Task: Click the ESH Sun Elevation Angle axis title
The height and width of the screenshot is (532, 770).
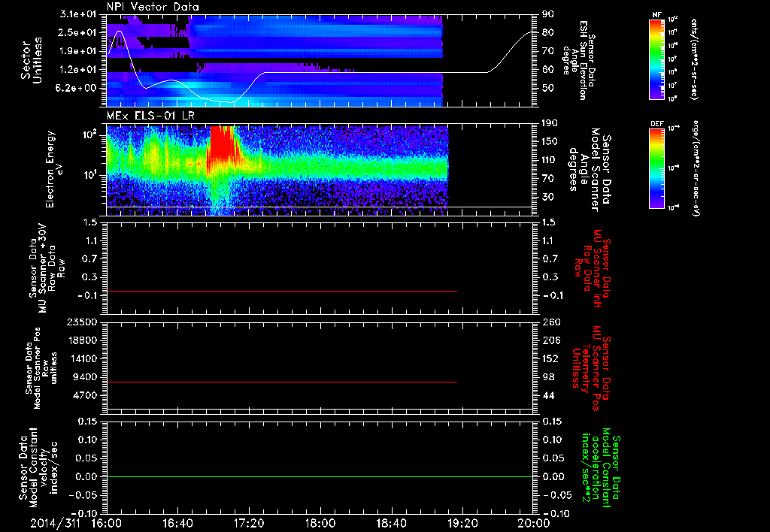Action: point(580,60)
